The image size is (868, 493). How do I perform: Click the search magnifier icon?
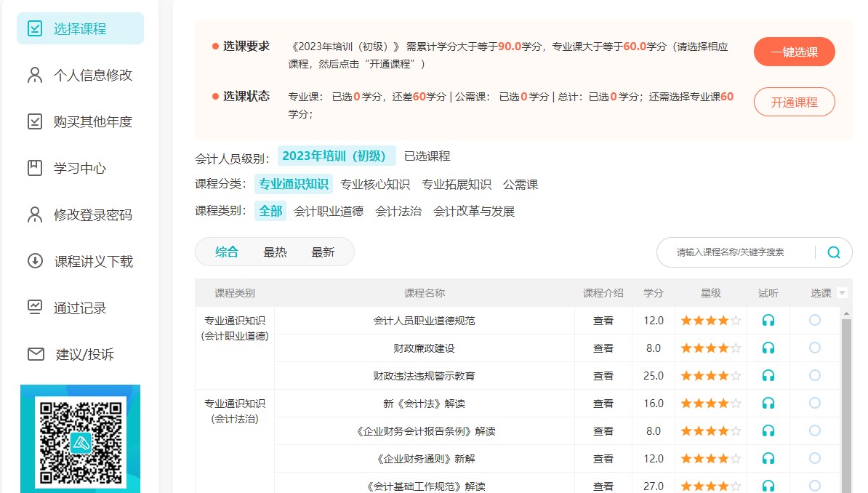tap(833, 252)
